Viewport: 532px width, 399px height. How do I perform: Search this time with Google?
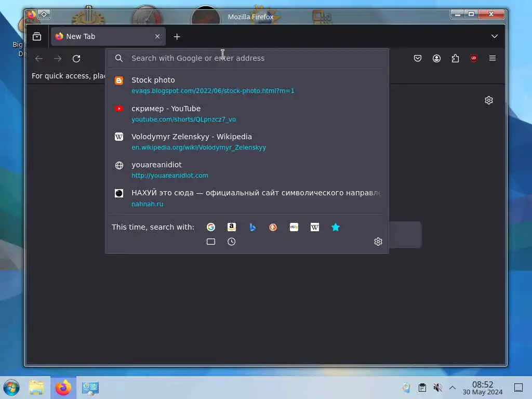click(211, 227)
